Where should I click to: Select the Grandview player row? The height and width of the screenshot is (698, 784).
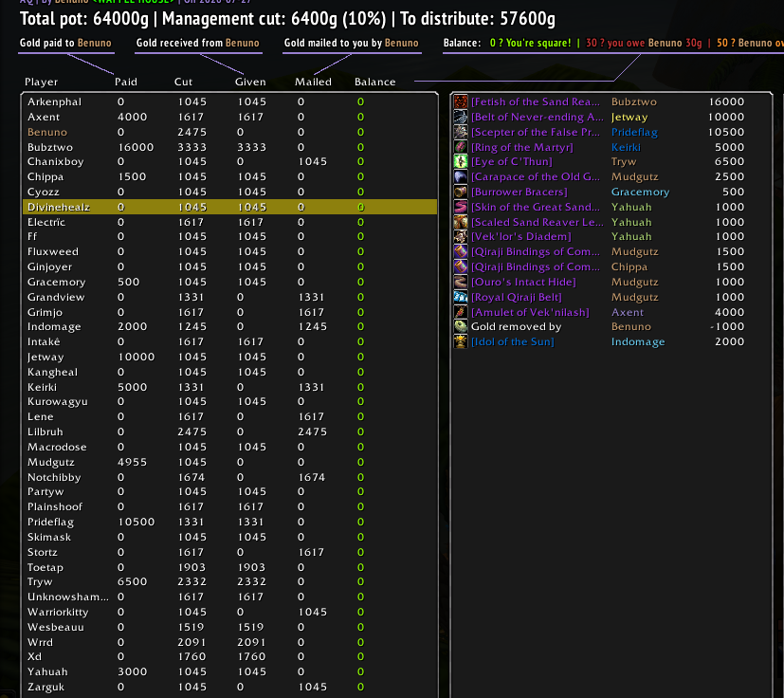click(230, 297)
